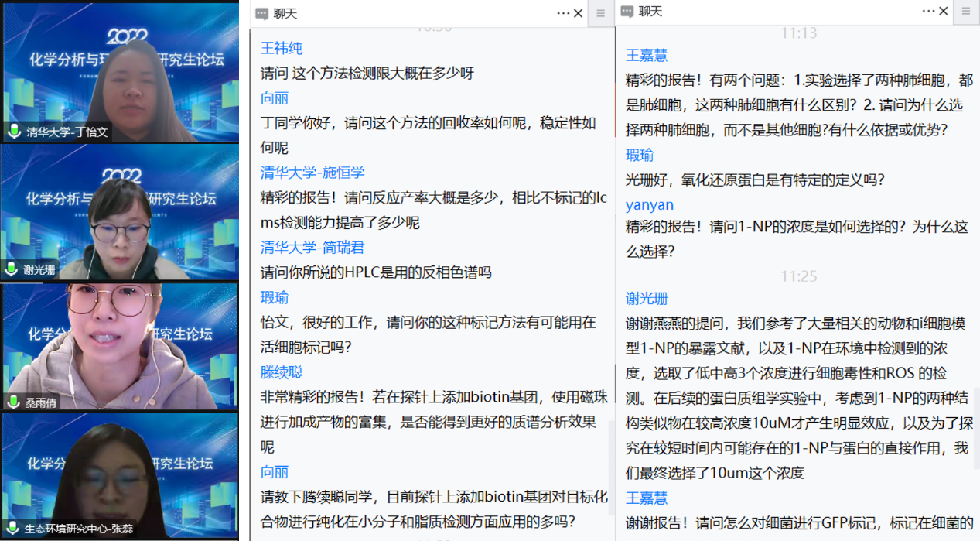
Task: Open the hamburger menu beside the left chat panel
Action: click(601, 13)
